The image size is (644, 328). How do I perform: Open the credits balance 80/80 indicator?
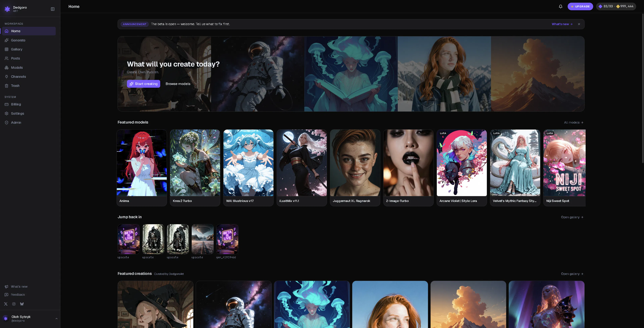point(616,7)
